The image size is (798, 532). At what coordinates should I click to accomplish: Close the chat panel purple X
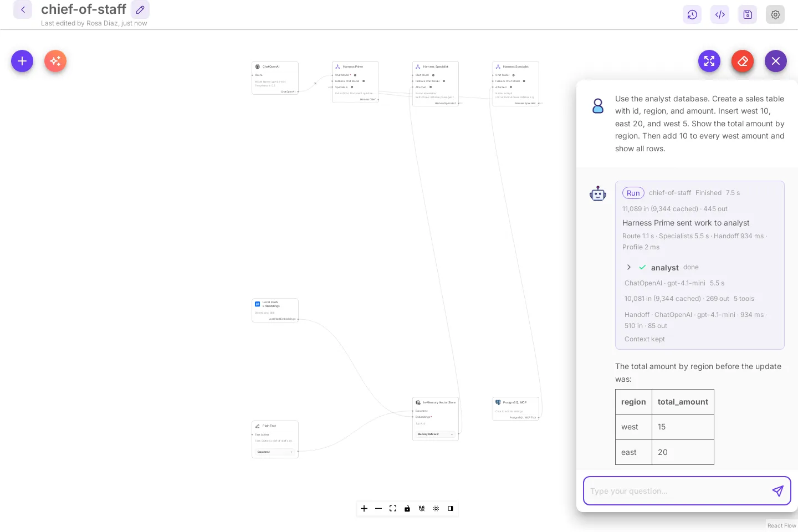click(x=776, y=61)
